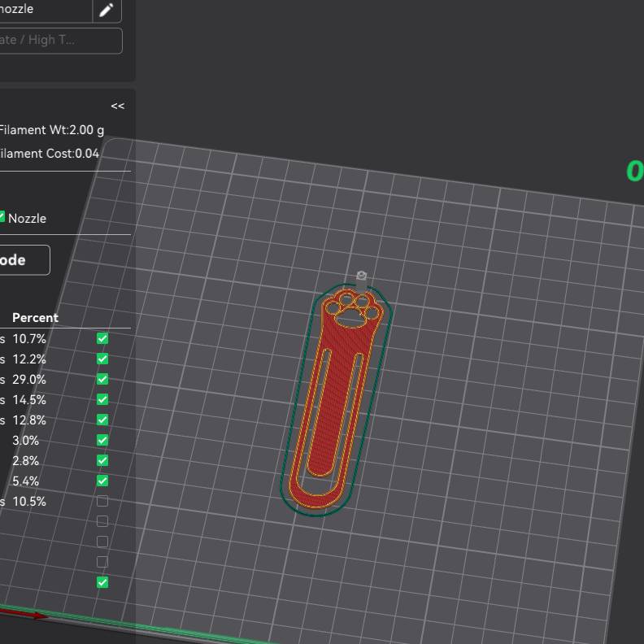Disable the 12.8% row checkbox

102,420
